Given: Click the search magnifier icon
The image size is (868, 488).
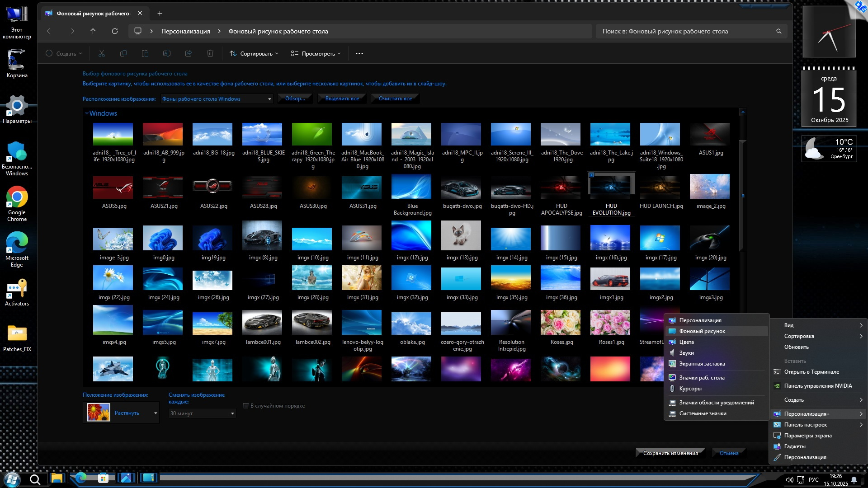Looking at the screenshot, I should tap(779, 31).
